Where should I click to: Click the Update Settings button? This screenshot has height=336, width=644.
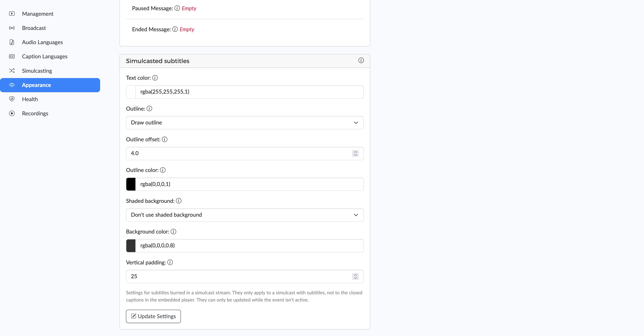pos(153,316)
